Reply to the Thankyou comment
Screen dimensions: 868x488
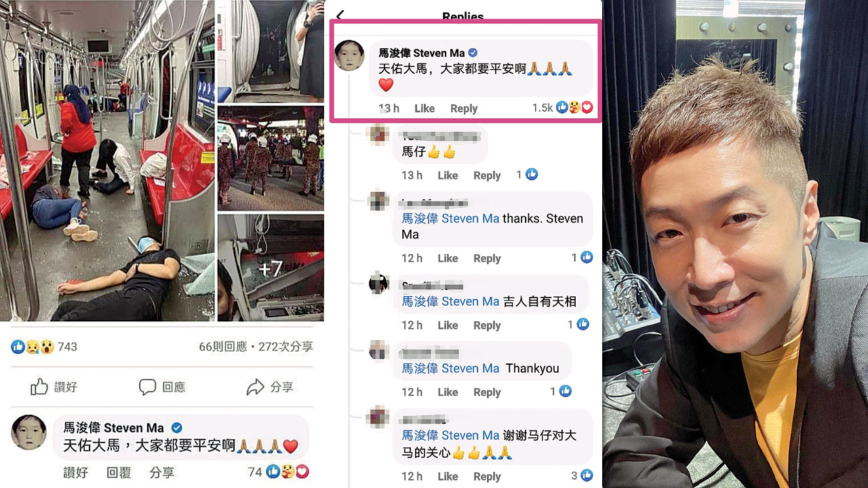pos(487,392)
